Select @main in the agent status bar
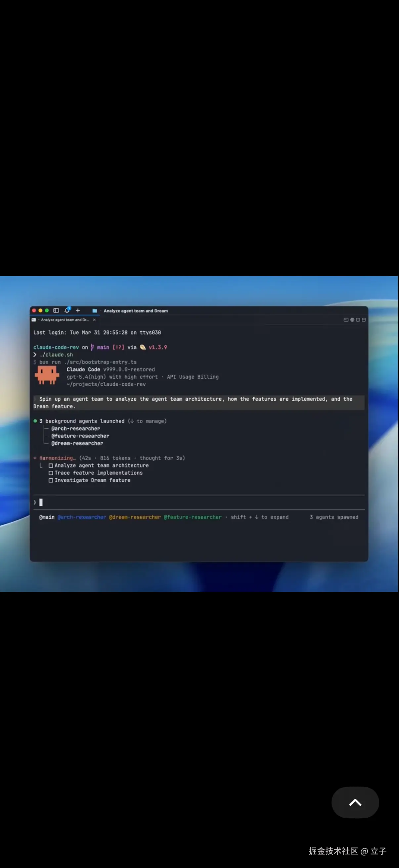The height and width of the screenshot is (868, 399). point(47,517)
